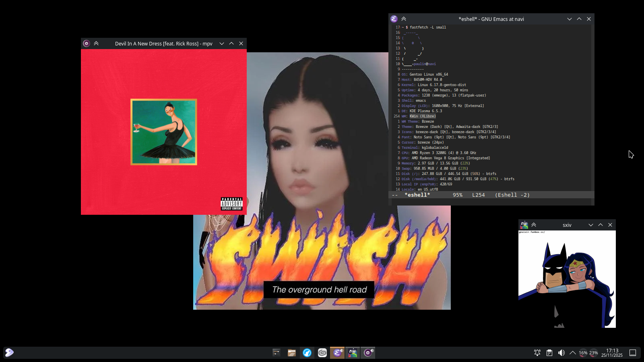Click the 'OS: Gentoo Linux x86_64' line

pyautogui.click(x=425, y=74)
